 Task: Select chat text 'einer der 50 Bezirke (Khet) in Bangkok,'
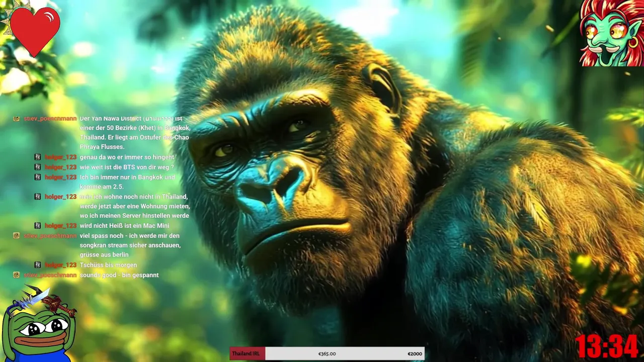[135, 128]
